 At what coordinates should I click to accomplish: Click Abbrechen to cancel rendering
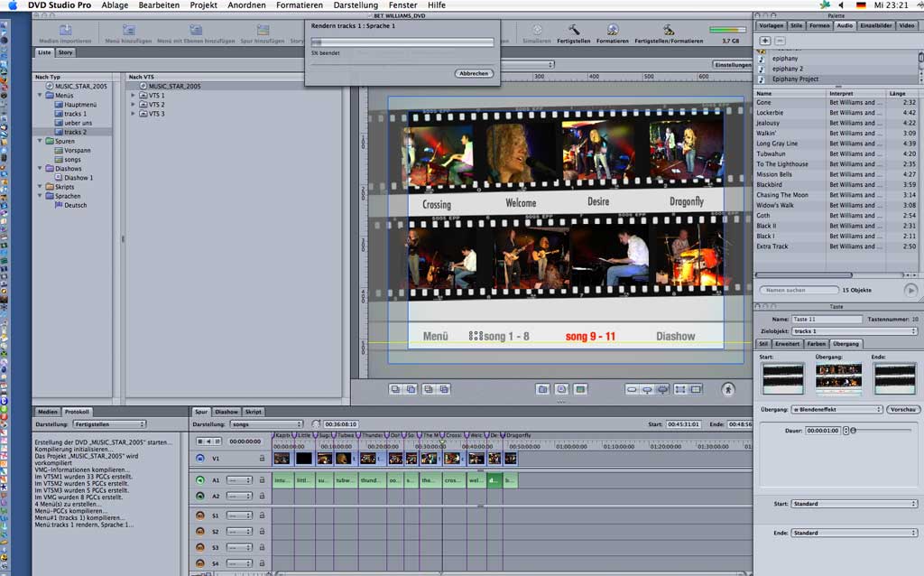pos(474,73)
